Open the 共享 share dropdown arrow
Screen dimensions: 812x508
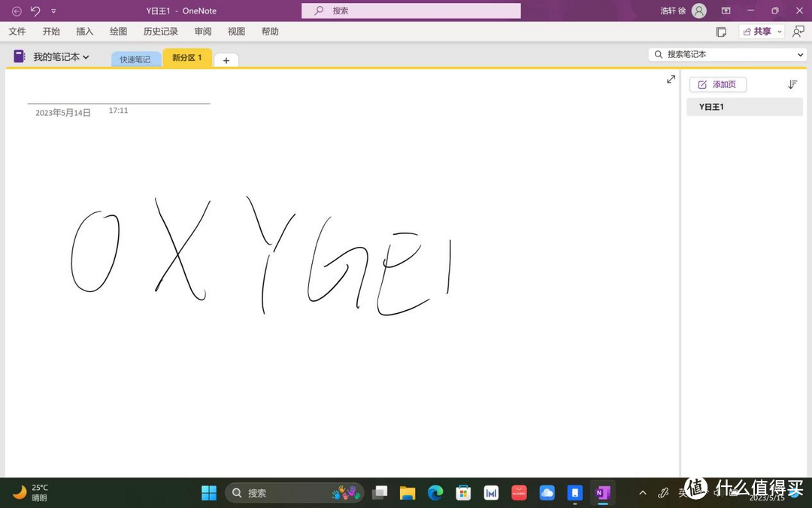[x=780, y=32]
